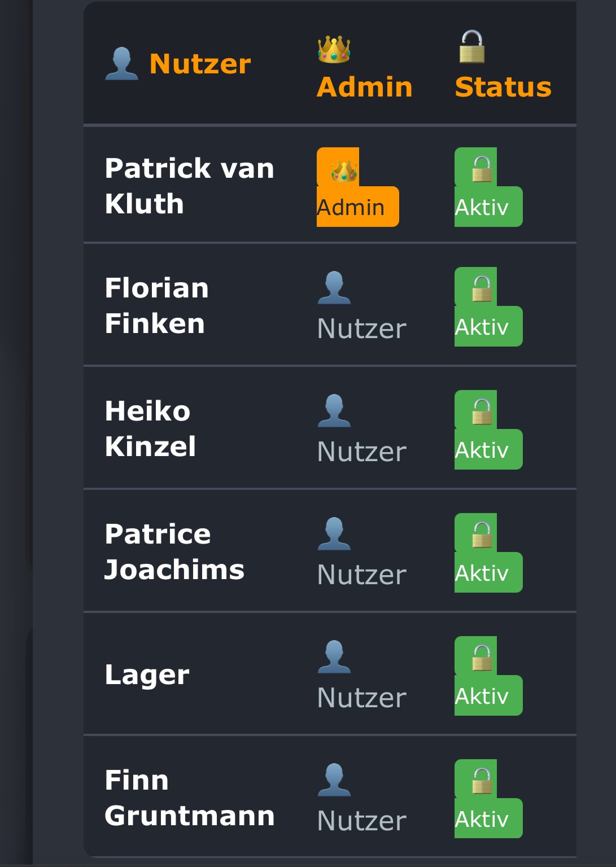This screenshot has height=867, width=616.
Task: Click the crown icon in Admin header
Action: pos(334,49)
